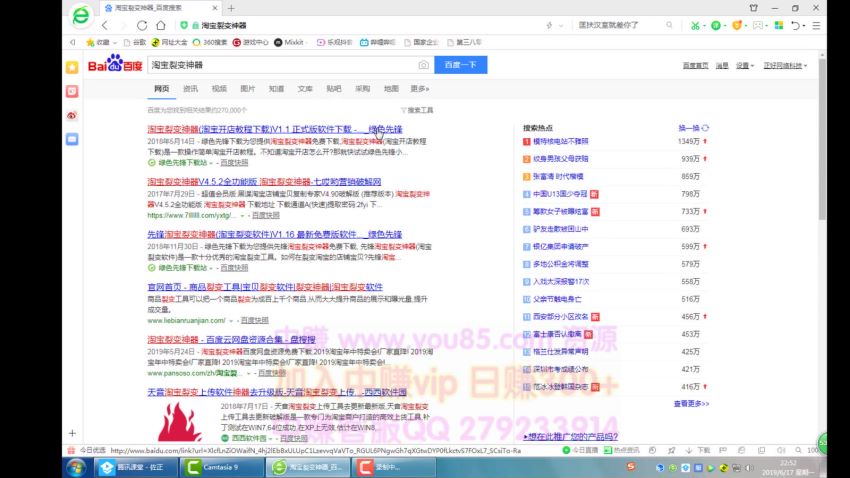
Task: Select the 地图 search tab
Action: click(391, 89)
